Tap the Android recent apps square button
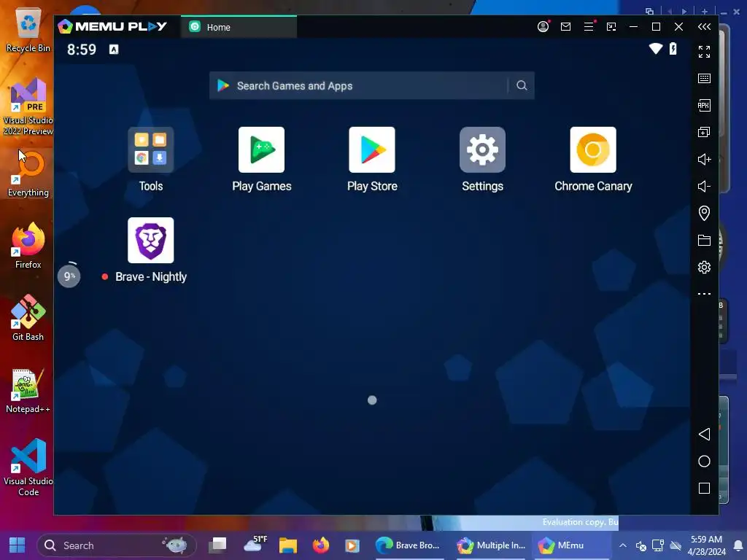The image size is (747, 560). [704, 488]
